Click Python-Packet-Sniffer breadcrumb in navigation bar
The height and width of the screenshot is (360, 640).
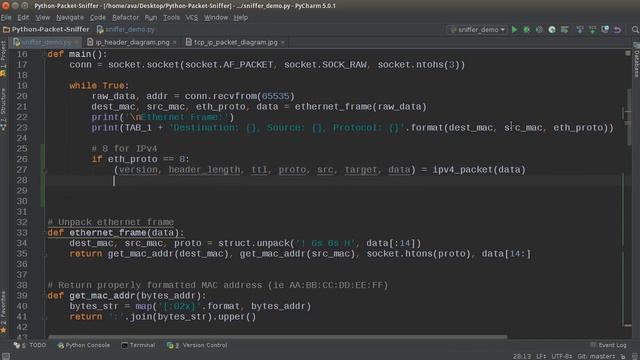pos(46,29)
